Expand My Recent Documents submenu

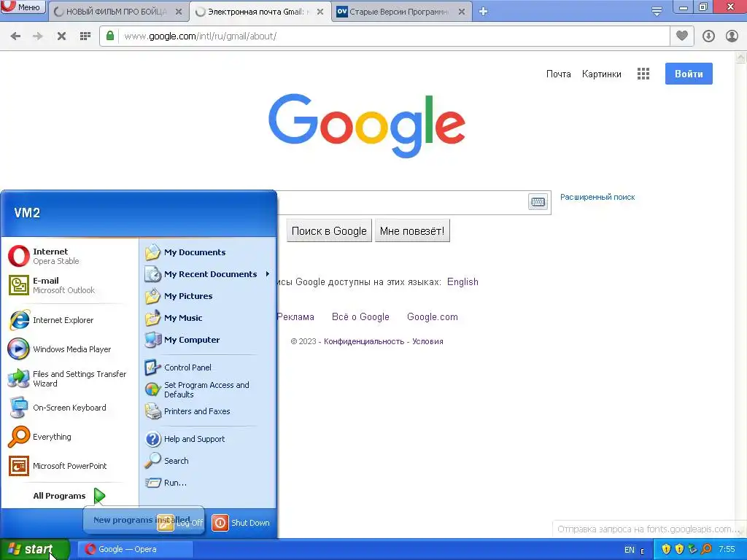coord(208,274)
